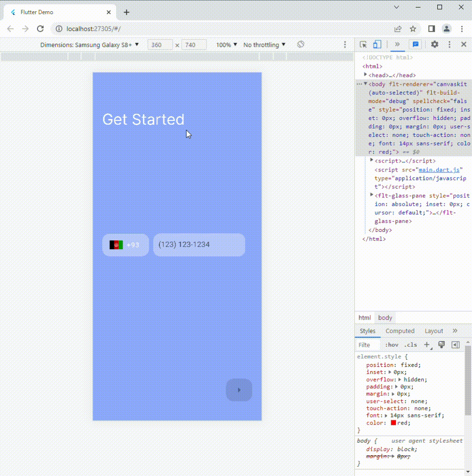Reload the localhost page
This screenshot has width=472, height=476.
coord(40,29)
